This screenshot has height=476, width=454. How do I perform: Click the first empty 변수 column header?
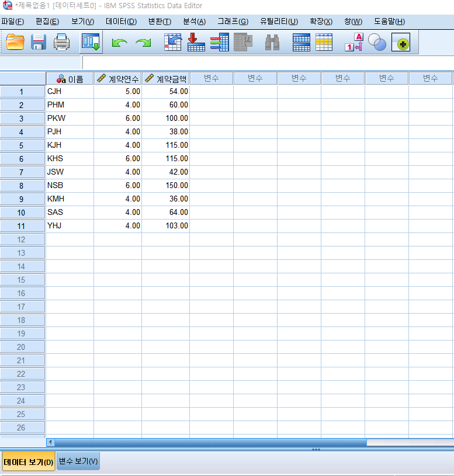(212, 78)
